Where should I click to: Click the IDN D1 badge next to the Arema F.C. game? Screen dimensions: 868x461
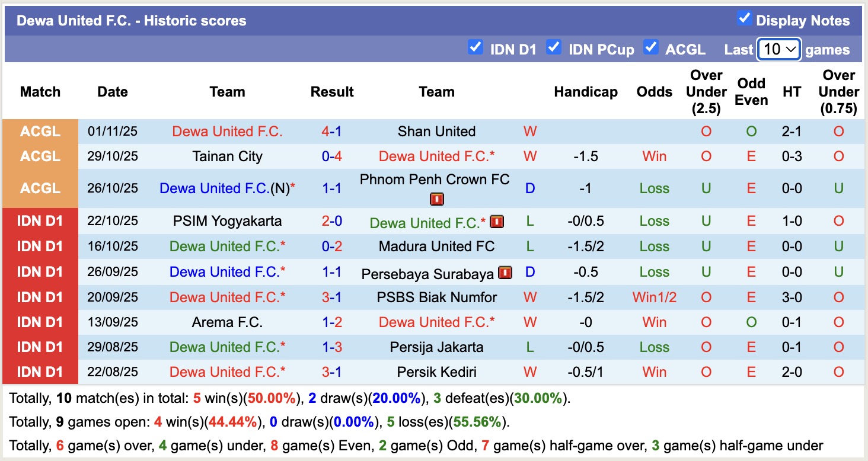click(x=40, y=322)
